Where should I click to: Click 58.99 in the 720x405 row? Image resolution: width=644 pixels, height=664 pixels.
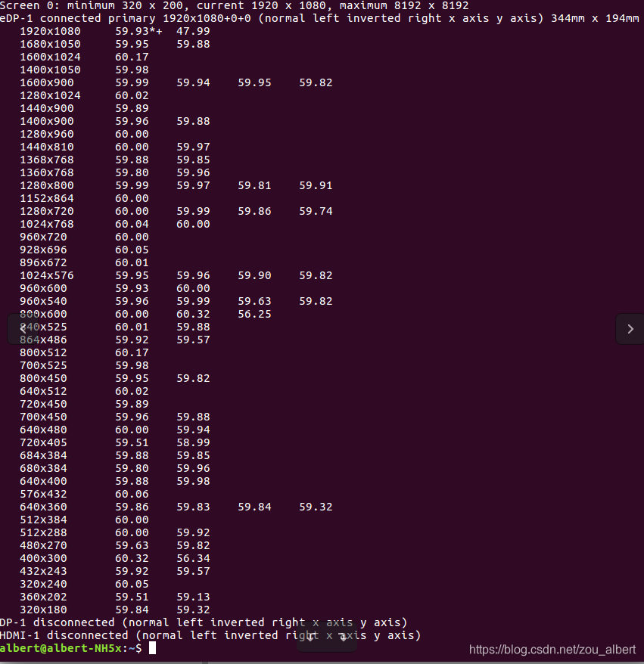(x=193, y=442)
